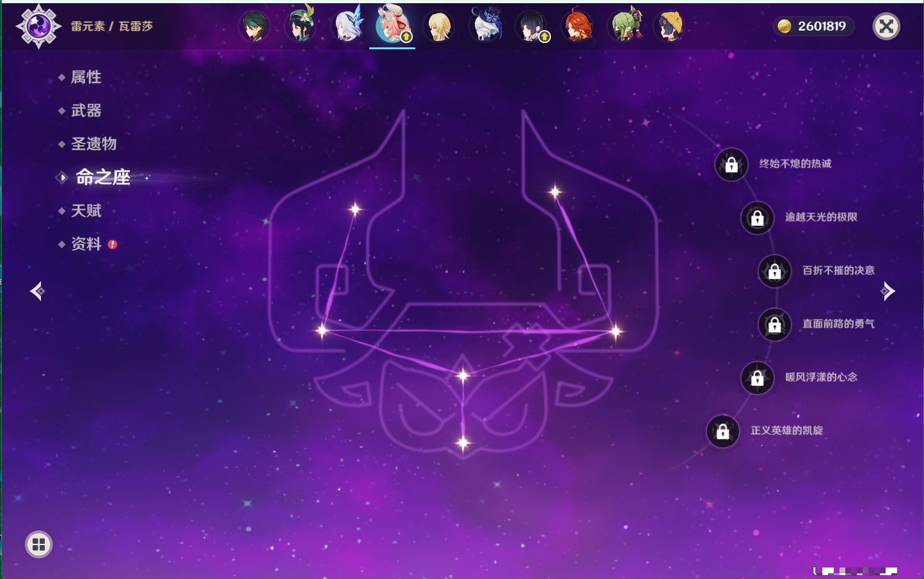Click the lock icon for 直面前路的勇气
The height and width of the screenshot is (579, 924).
tap(774, 325)
